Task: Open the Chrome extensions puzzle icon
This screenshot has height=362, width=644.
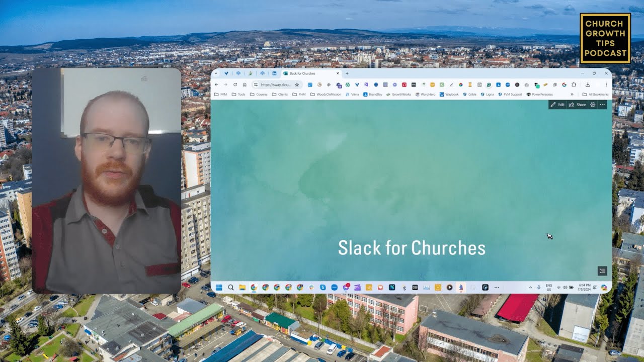Action: pyautogui.click(x=574, y=84)
